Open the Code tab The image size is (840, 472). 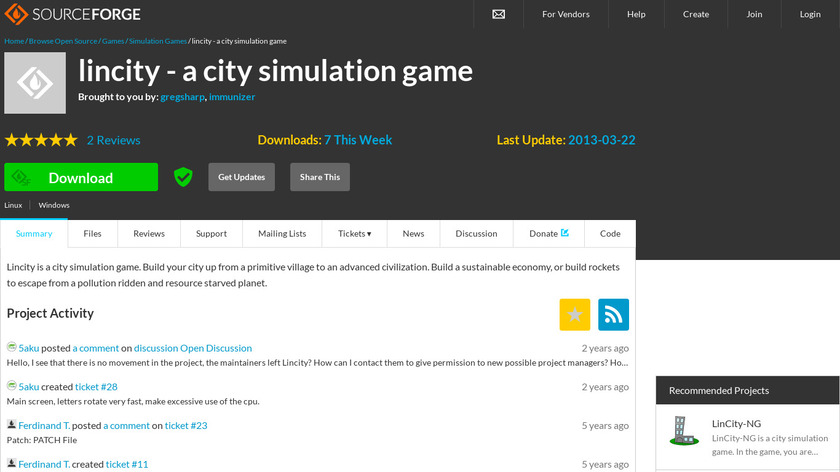point(610,234)
